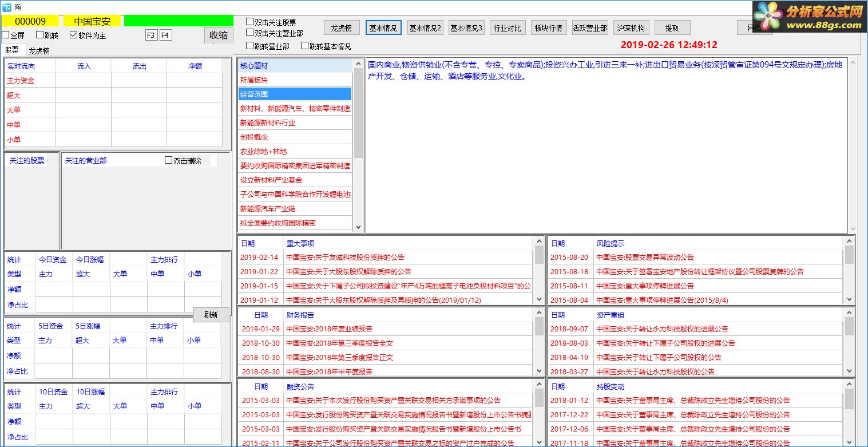Toggle the 跳转 checkbox
This screenshot has width=868, height=447.
tap(39, 35)
